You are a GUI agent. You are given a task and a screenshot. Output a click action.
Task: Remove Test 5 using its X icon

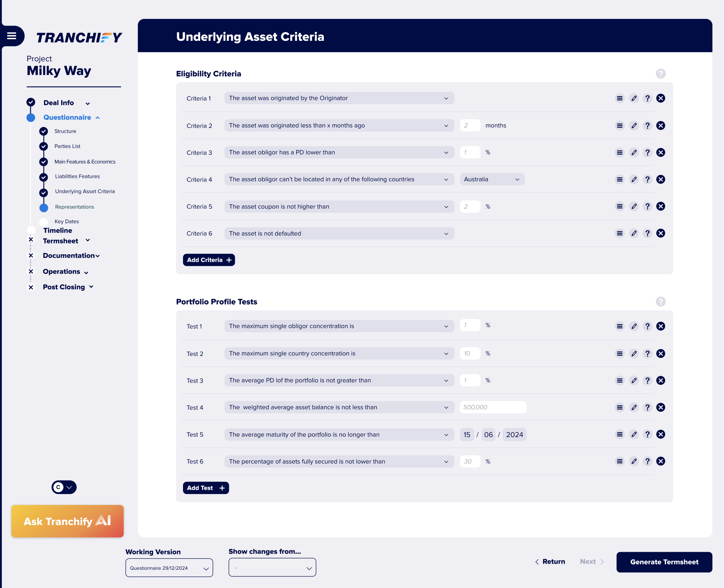[660, 434]
